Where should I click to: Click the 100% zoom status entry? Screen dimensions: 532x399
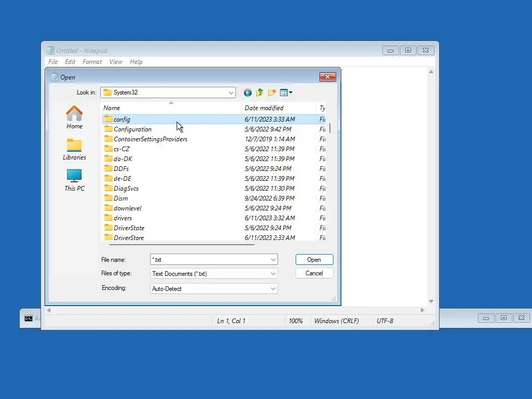point(296,321)
